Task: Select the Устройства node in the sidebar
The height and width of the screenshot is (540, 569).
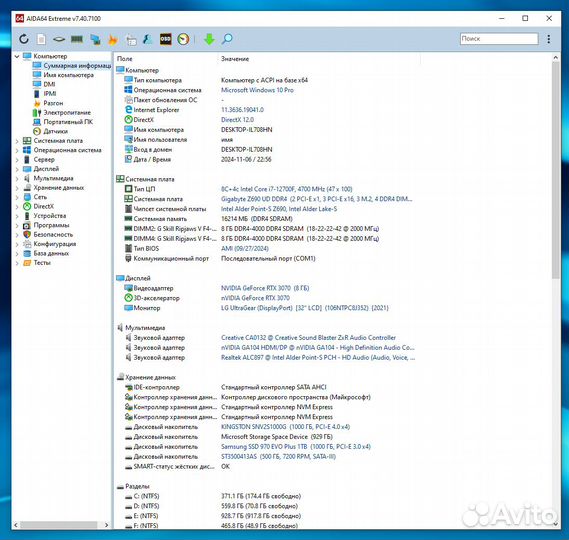Action: pyautogui.click(x=50, y=216)
